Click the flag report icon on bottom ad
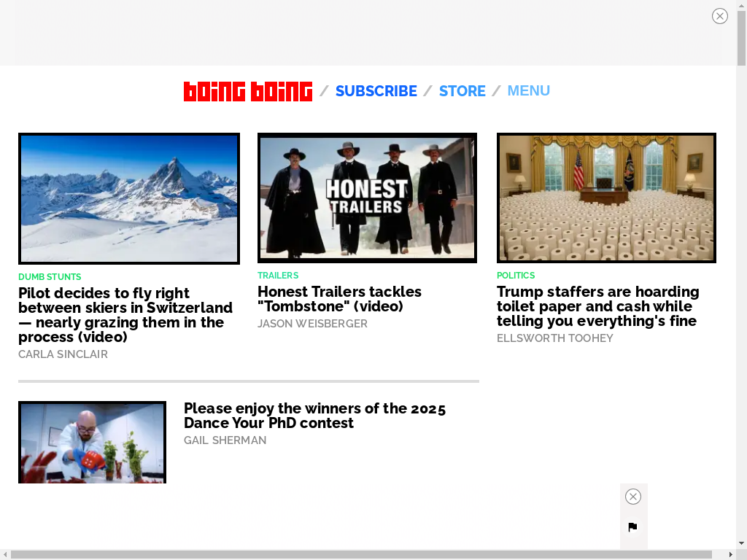The width and height of the screenshot is (747, 560). click(x=632, y=527)
